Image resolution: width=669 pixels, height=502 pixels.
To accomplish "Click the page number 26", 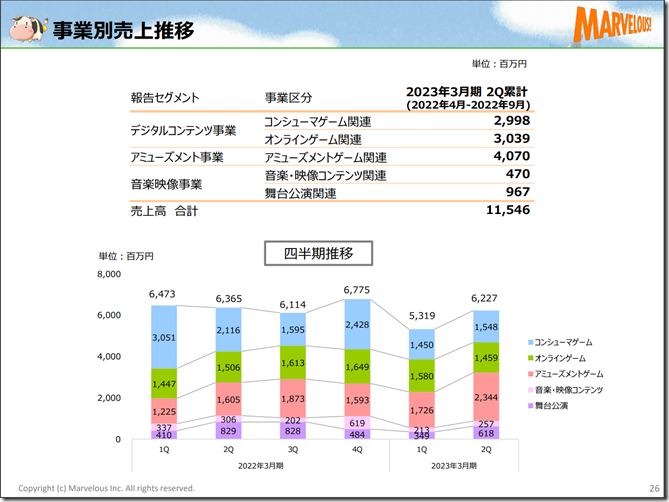I will tap(654, 489).
